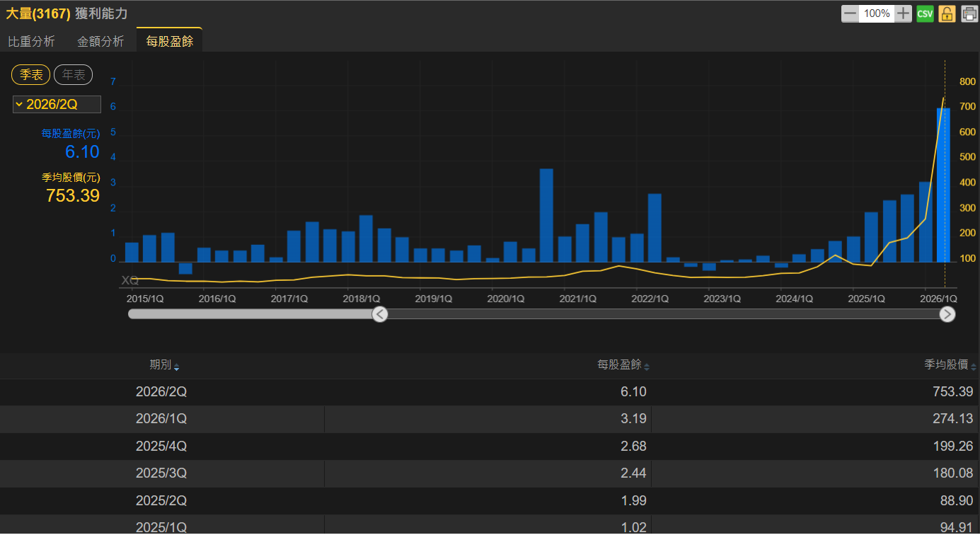Open the 2026/2Q period dropdown
The width and height of the screenshot is (980, 535).
tap(57, 105)
